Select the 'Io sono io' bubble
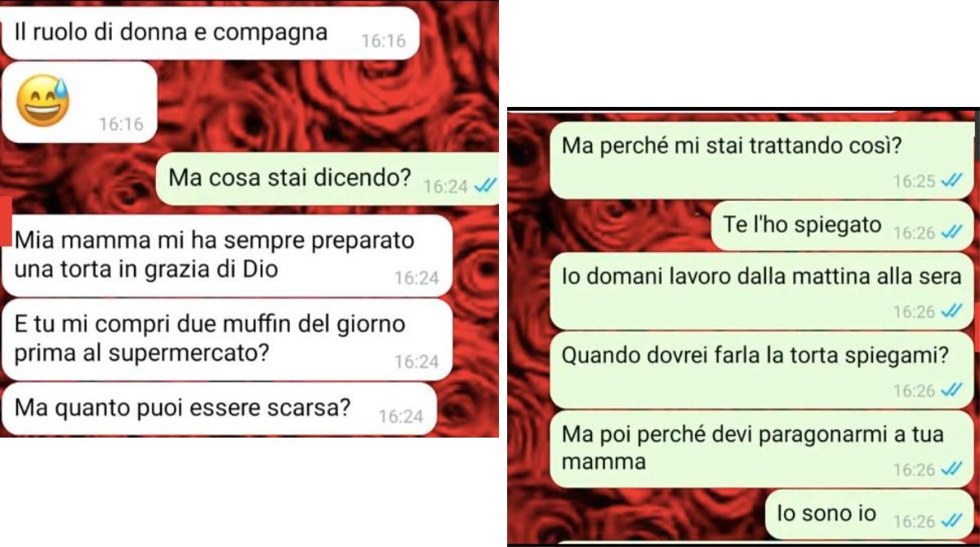Screen dimensions: 980x547 coord(870,514)
